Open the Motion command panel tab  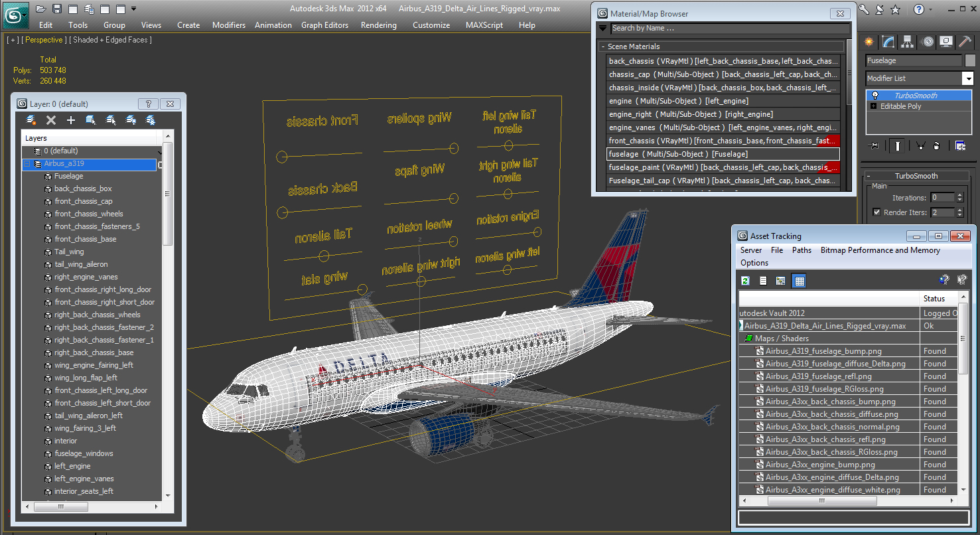click(x=928, y=42)
